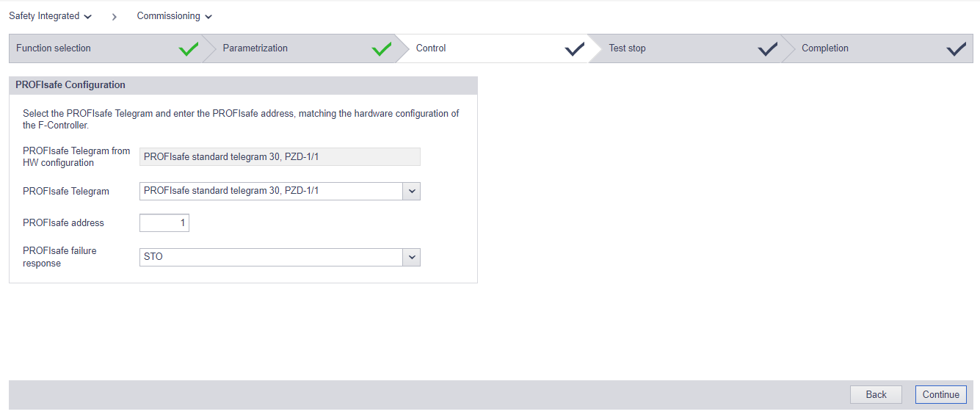980x417 pixels.
Task: Expand the PROFIsafe failure response dropdown arrow
Action: point(411,257)
